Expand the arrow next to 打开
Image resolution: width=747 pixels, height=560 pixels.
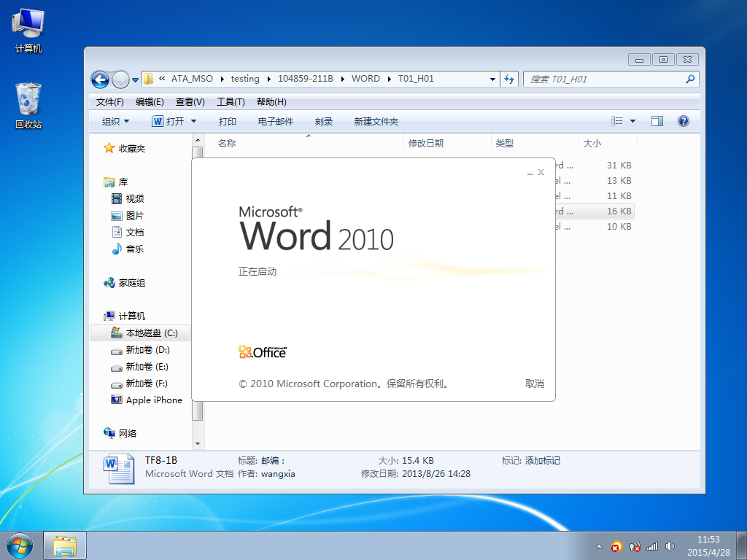[193, 122]
